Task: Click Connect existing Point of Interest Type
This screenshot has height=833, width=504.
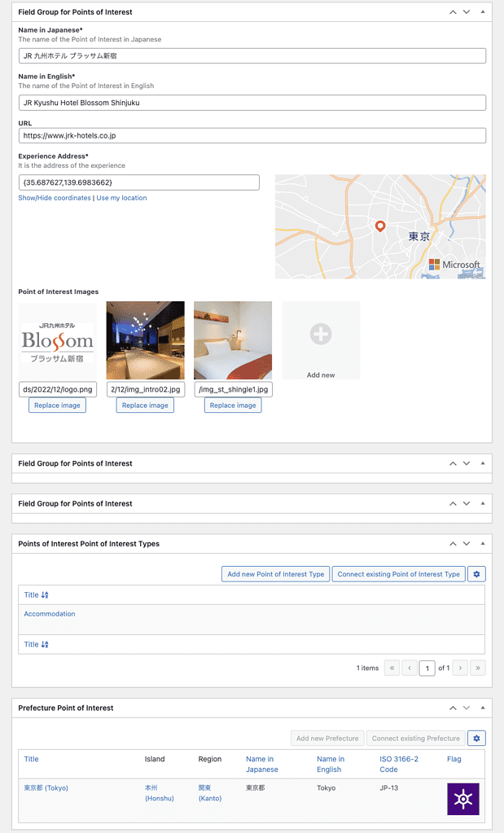Action: (399, 574)
